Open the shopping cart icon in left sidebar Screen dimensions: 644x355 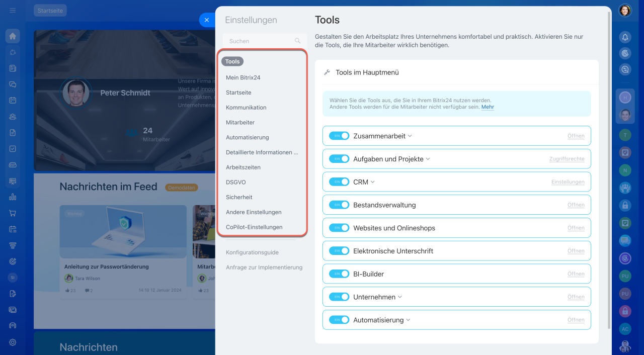click(x=13, y=213)
